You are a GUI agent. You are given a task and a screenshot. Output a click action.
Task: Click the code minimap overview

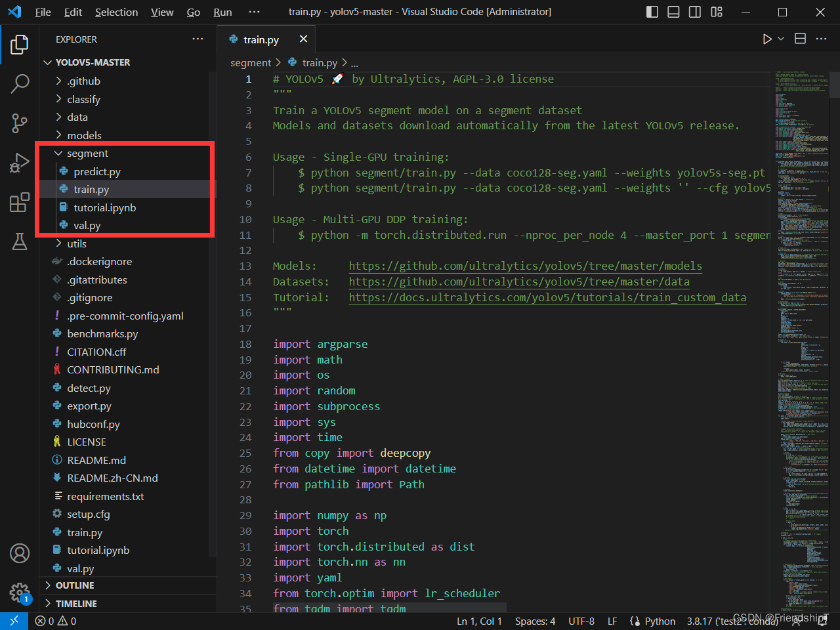click(x=801, y=341)
